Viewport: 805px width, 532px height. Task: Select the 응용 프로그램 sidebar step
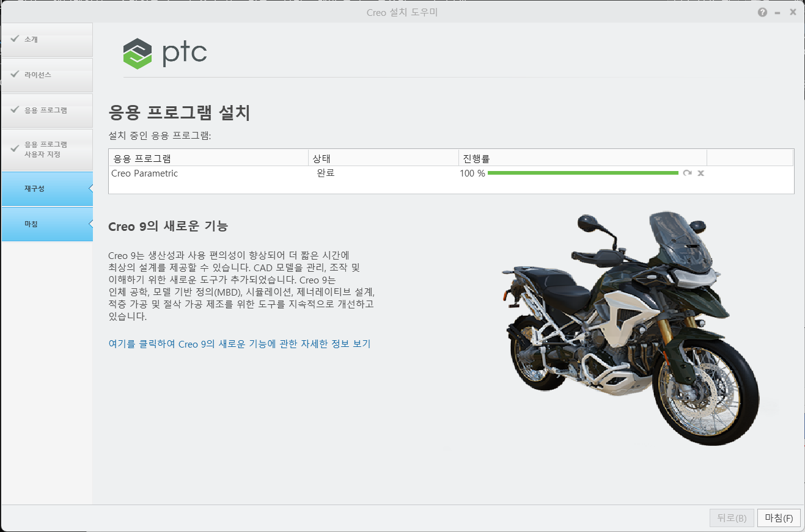tap(47, 111)
